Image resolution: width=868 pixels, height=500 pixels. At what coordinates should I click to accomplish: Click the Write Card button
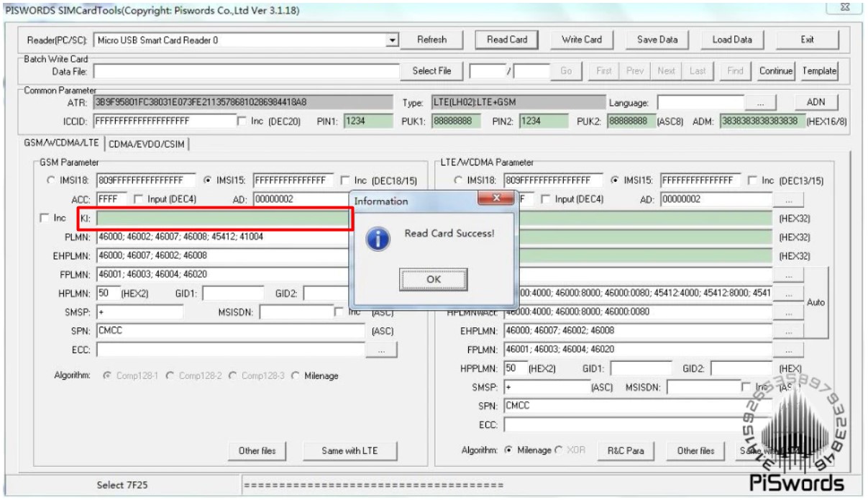(581, 40)
